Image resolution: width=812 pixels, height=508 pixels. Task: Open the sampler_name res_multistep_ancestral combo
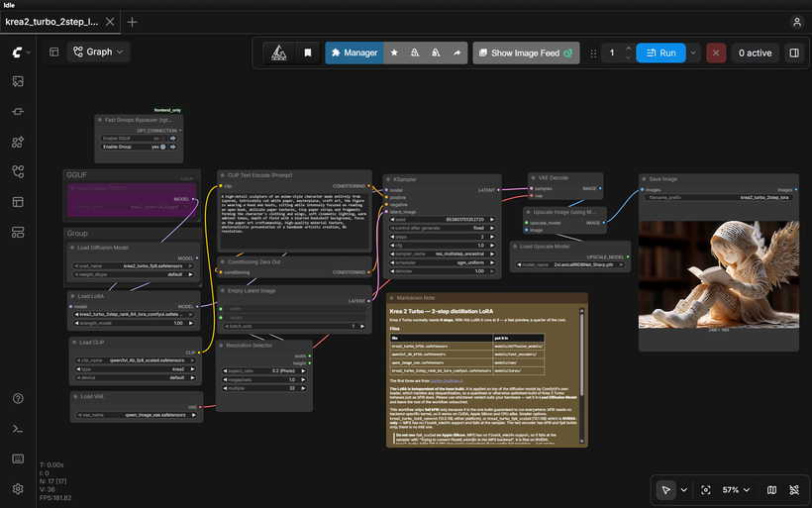point(443,254)
